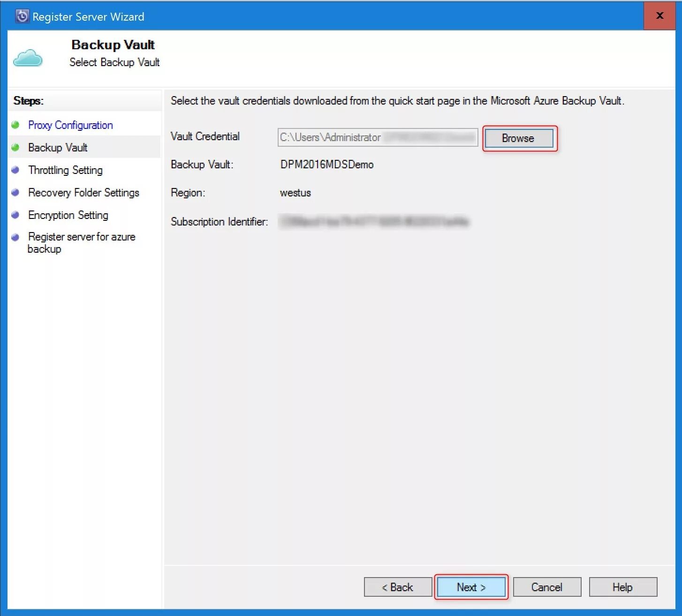Click the green bullet next to Backup Vault step

point(15,148)
